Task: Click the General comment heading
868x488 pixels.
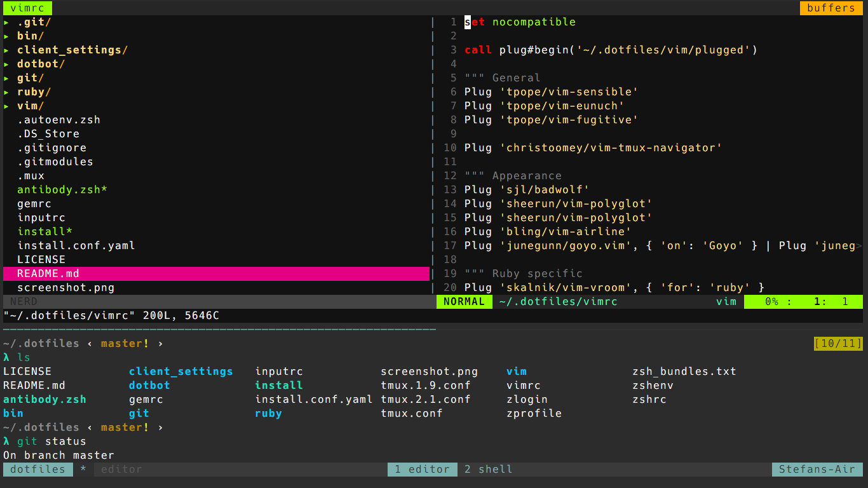Action: (x=502, y=78)
